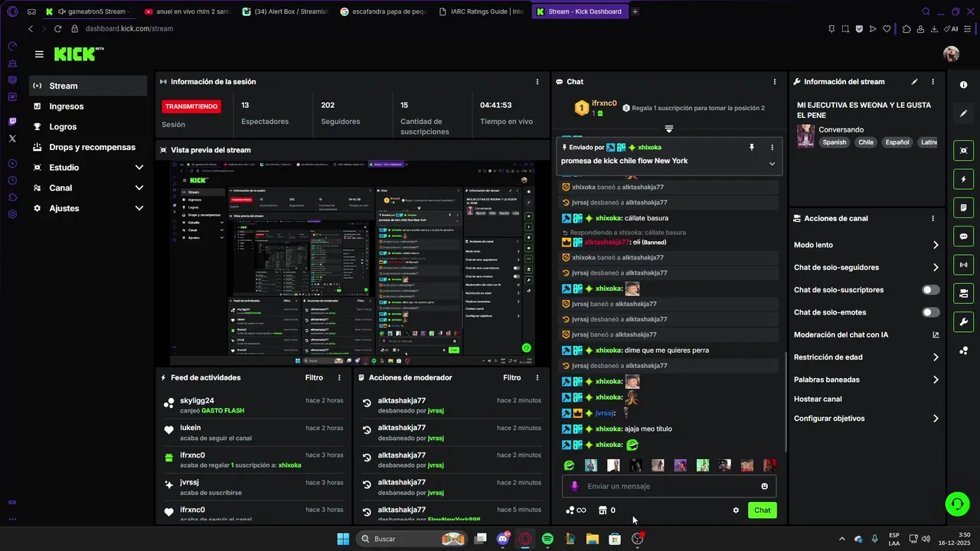
Task: Open File Explorer from the taskbar
Action: (x=592, y=539)
